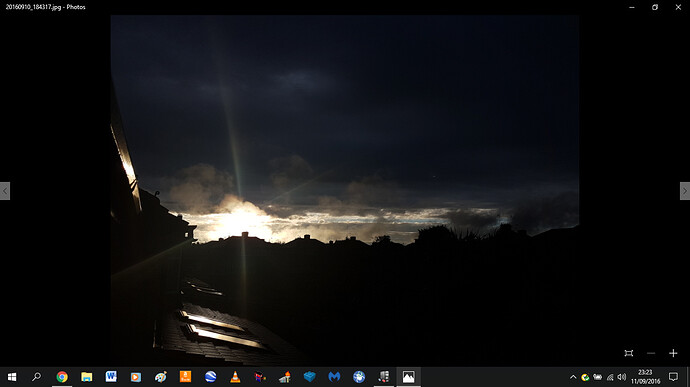Open Google Chrome from the taskbar
The height and width of the screenshot is (387, 690).
pyautogui.click(x=62, y=377)
